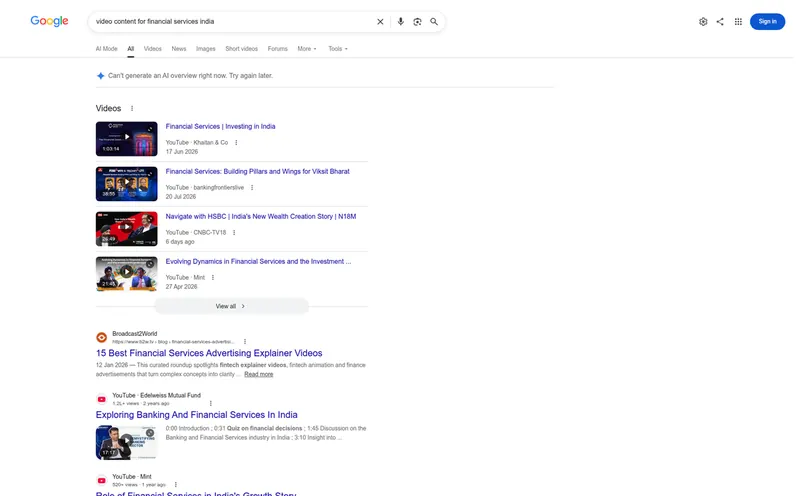Play the Mint Evolving Dynamics thumbnail
The width and height of the screenshot is (800, 496).
tap(127, 274)
